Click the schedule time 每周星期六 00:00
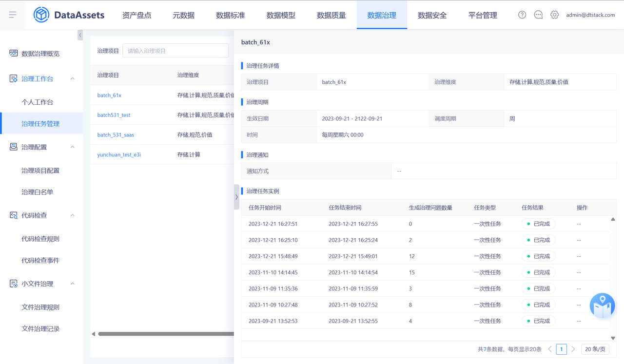 click(343, 134)
